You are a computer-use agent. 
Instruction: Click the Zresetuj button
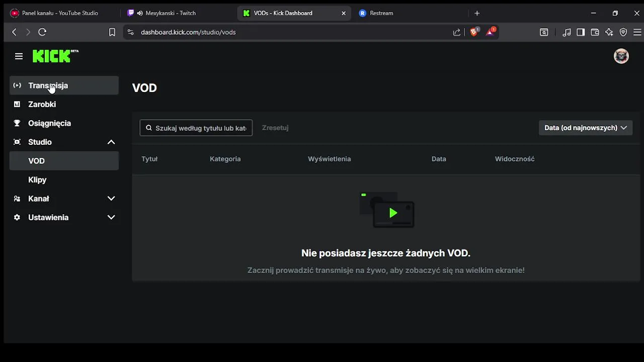[x=275, y=128]
